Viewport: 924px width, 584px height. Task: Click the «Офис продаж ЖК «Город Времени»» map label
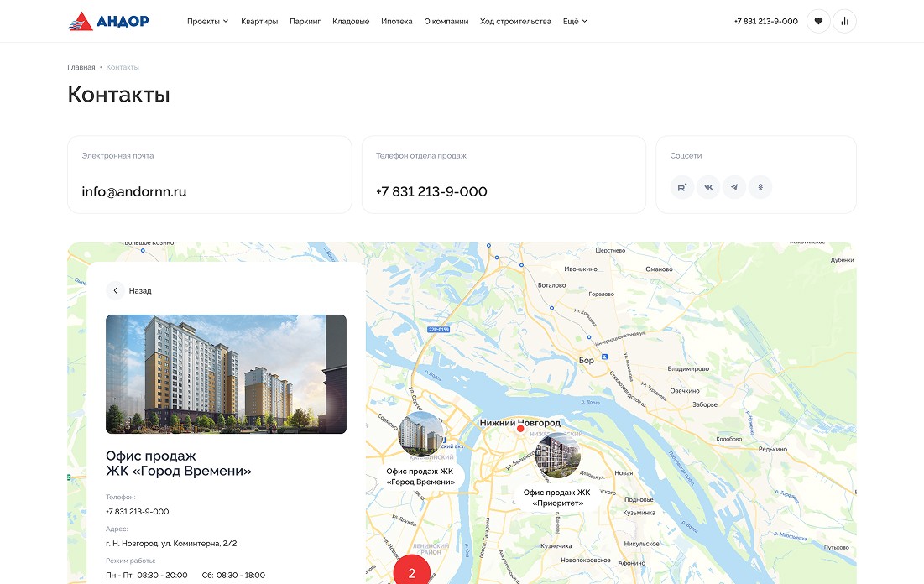tap(420, 477)
